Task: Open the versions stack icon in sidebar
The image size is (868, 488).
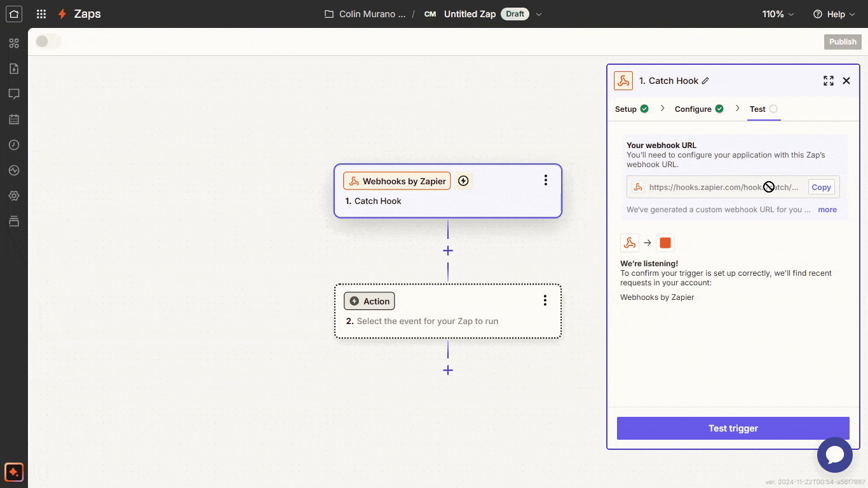Action: [14, 221]
